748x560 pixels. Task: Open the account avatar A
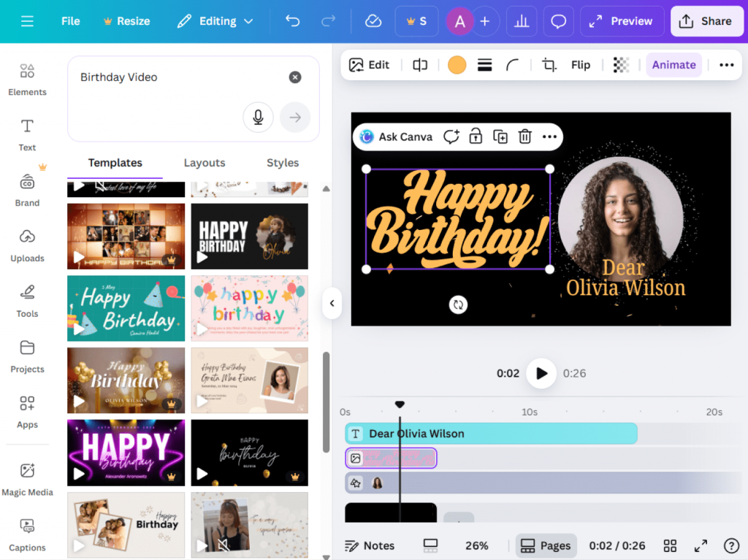pos(460,21)
